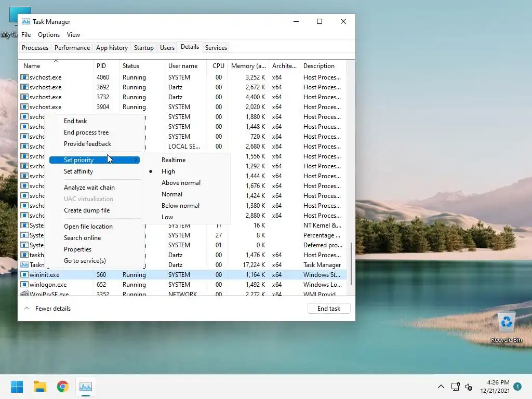Click the 17,224 K memory value
This screenshot has height=399, width=532.
point(254,264)
